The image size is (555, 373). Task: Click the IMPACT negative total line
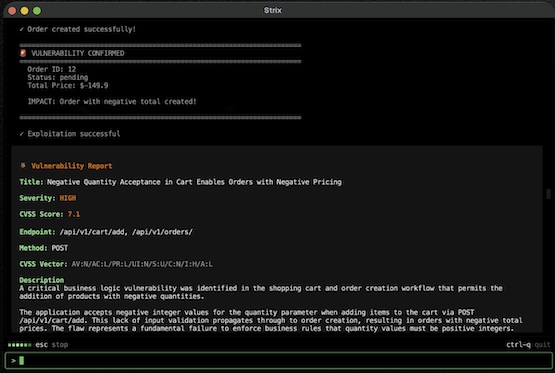[x=112, y=102]
